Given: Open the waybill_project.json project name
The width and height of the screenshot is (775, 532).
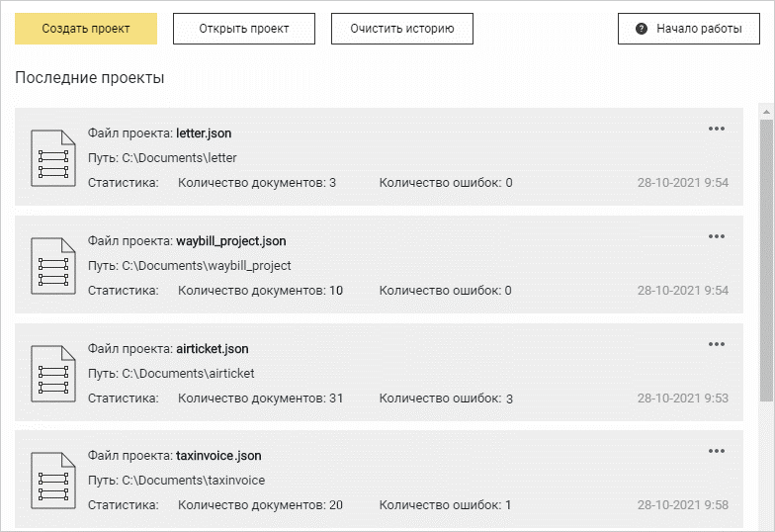Looking at the screenshot, I should point(230,240).
